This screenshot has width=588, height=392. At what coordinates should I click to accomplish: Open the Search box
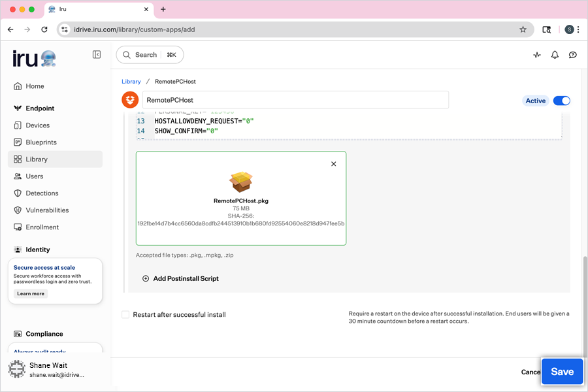pyautogui.click(x=150, y=55)
